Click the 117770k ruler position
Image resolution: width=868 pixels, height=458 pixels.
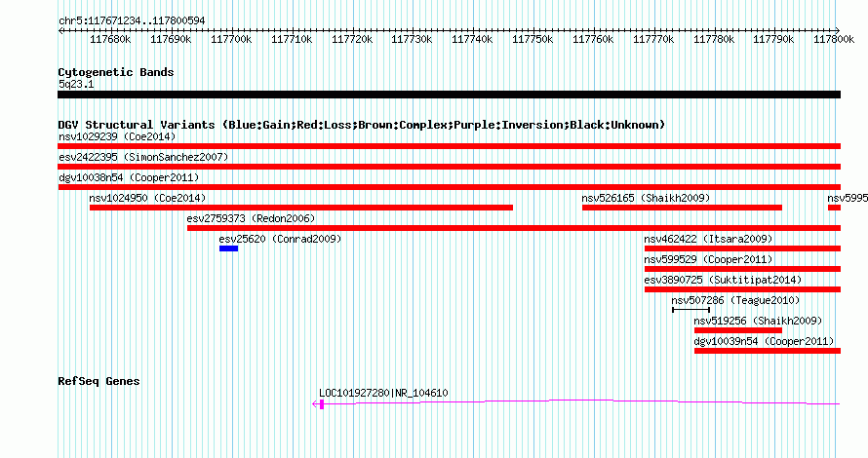(x=653, y=39)
